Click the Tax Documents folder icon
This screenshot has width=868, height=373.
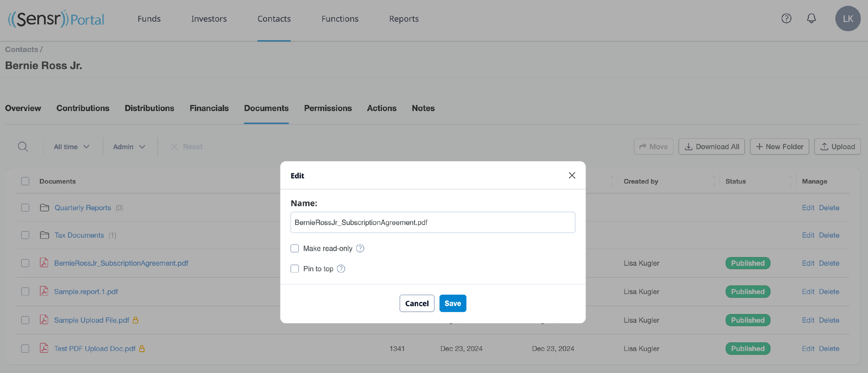point(45,235)
